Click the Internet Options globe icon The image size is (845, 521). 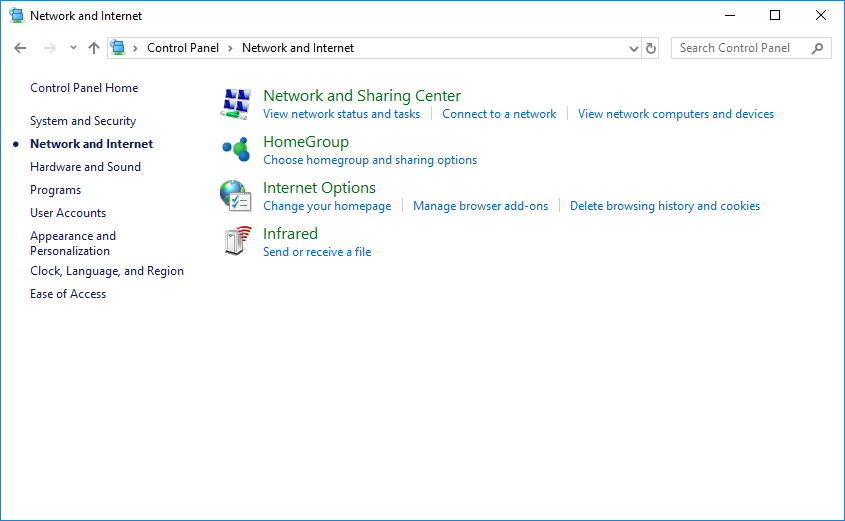point(236,195)
